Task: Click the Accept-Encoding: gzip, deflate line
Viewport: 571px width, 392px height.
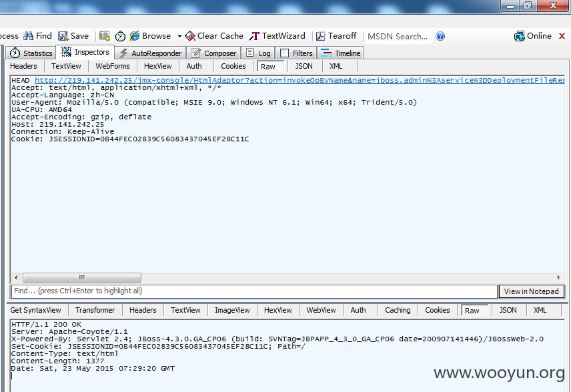Action: point(81,117)
